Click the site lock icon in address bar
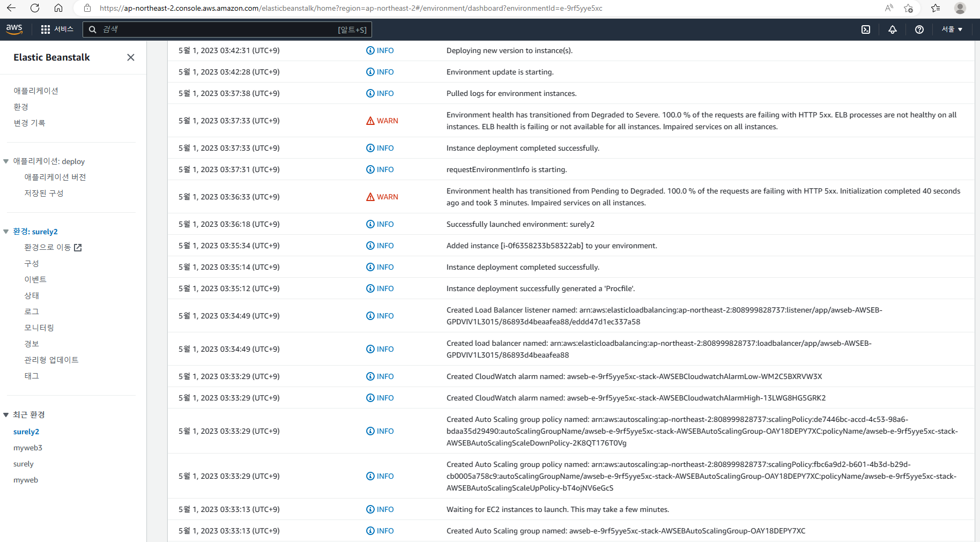This screenshot has width=980, height=542. pyautogui.click(x=87, y=8)
